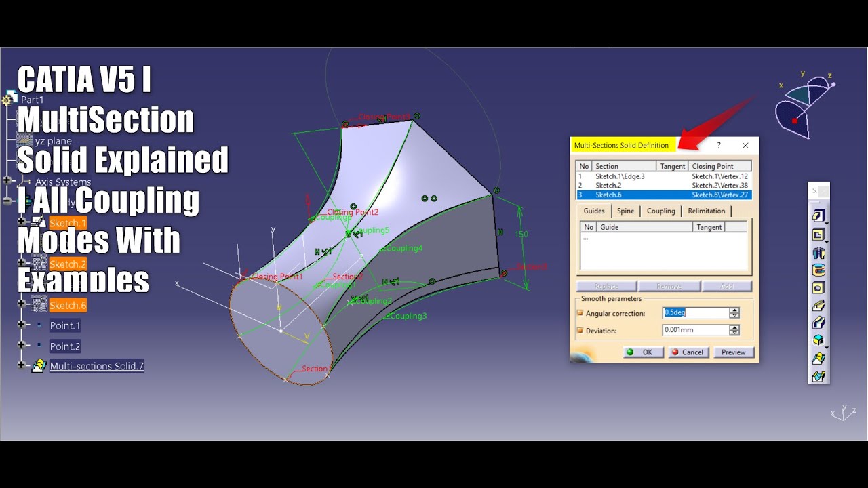Viewport: 868px width, 488px height.
Task: Click the Coupling3 label in the viewport
Action: [x=408, y=317]
